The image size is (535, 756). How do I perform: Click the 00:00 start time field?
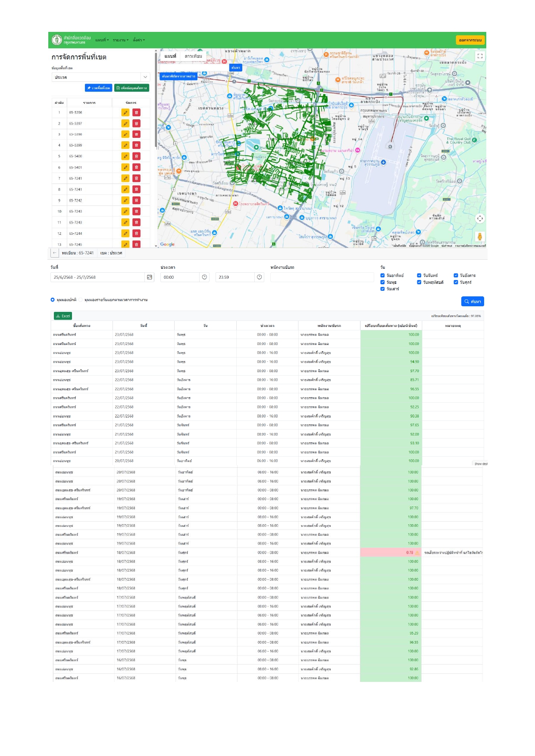pyautogui.click(x=180, y=277)
